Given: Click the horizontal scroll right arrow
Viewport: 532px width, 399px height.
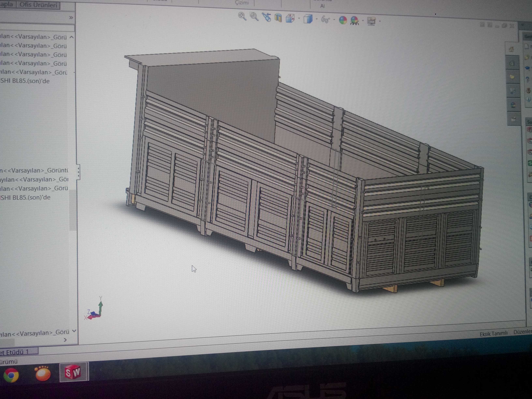Looking at the screenshot, I should click(x=65, y=340).
